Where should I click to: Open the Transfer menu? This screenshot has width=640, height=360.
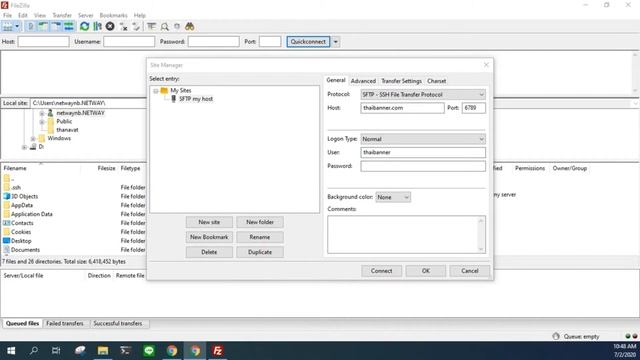[62, 15]
